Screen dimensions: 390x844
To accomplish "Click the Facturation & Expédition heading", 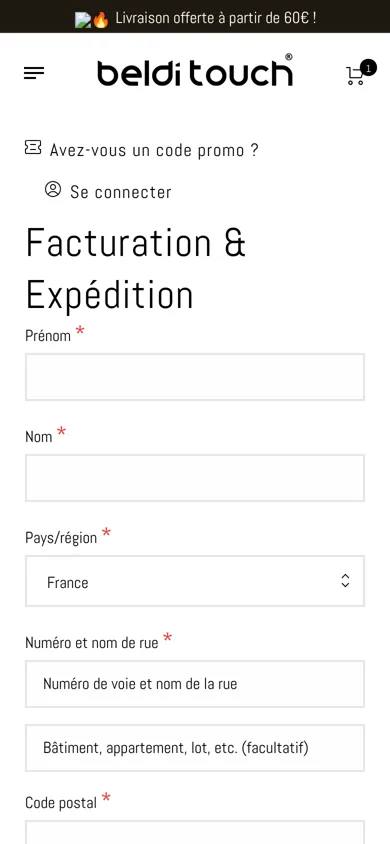I will 136,268.
